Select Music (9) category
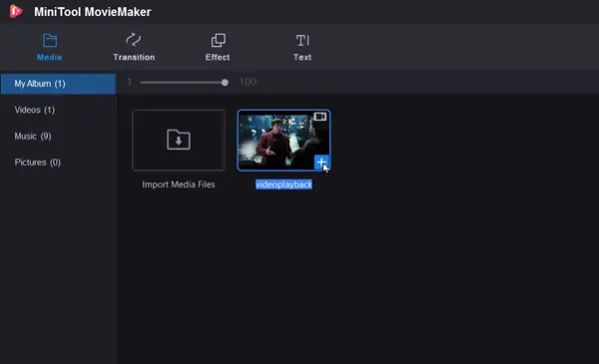The image size is (599, 364). click(33, 137)
